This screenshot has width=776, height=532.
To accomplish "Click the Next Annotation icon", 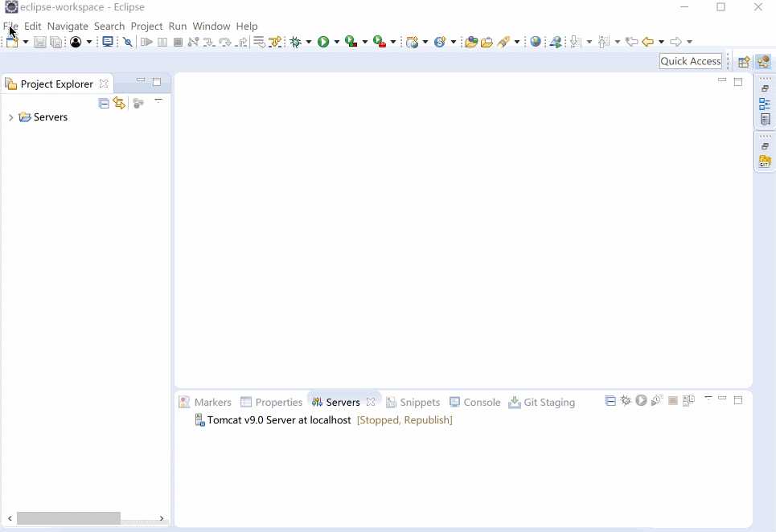I will pyautogui.click(x=575, y=42).
